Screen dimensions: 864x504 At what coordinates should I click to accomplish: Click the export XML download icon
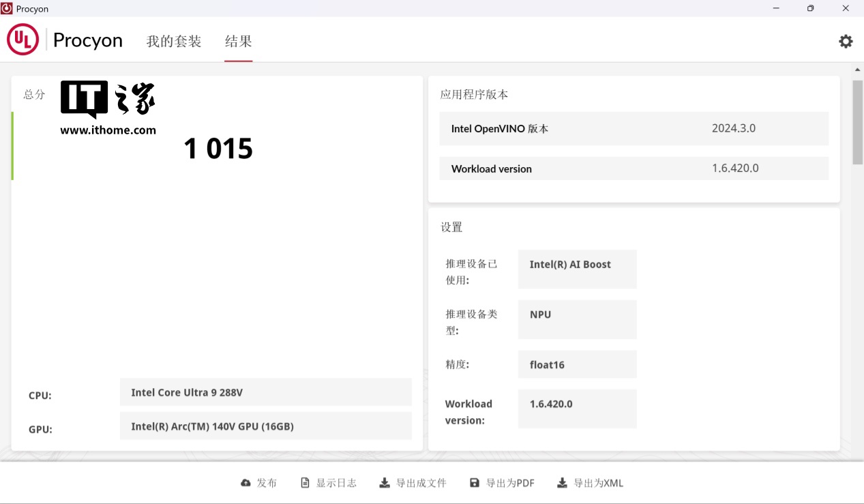(x=562, y=483)
